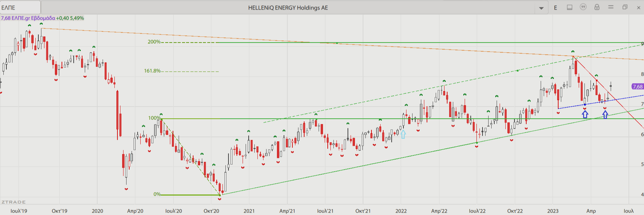Click the Απρ label after 2023

coord(591,211)
